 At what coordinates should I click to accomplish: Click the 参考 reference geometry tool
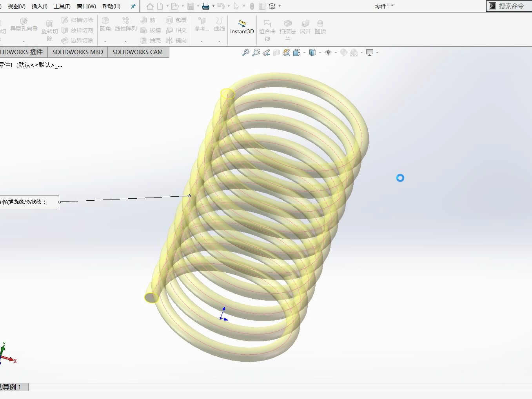pyautogui.click(x=202, y=24)
